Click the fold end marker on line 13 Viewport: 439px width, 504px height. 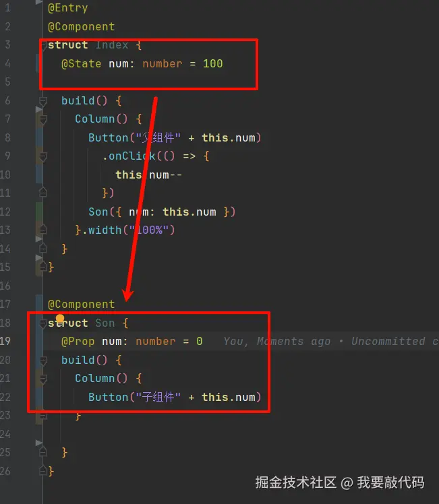point(42,230)
